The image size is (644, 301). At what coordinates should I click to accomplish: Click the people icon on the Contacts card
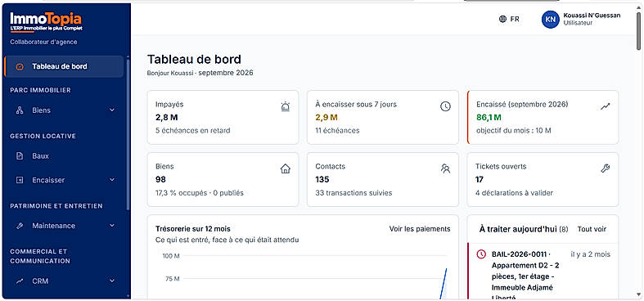446,168
